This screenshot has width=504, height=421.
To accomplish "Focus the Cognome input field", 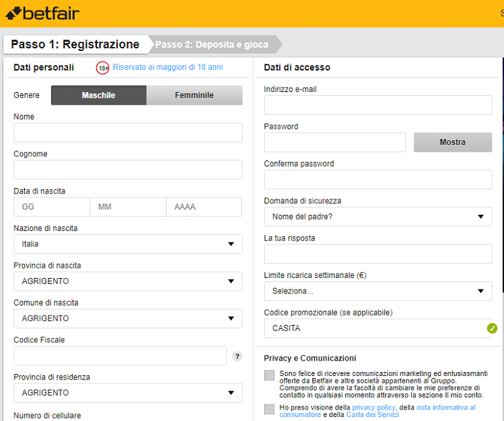I will 128,170.
